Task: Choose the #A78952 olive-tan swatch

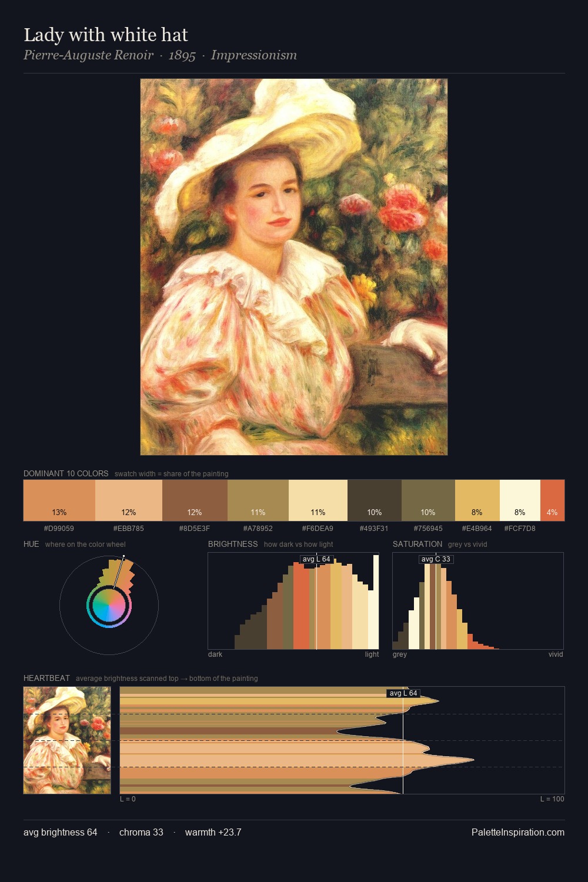Action: pyautogui.click(x=258, y=500)
